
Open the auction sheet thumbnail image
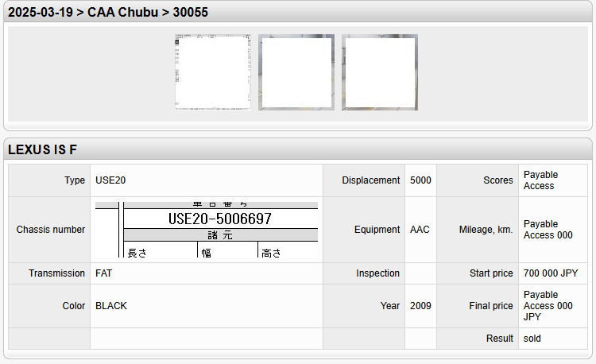tap(213, 72)
